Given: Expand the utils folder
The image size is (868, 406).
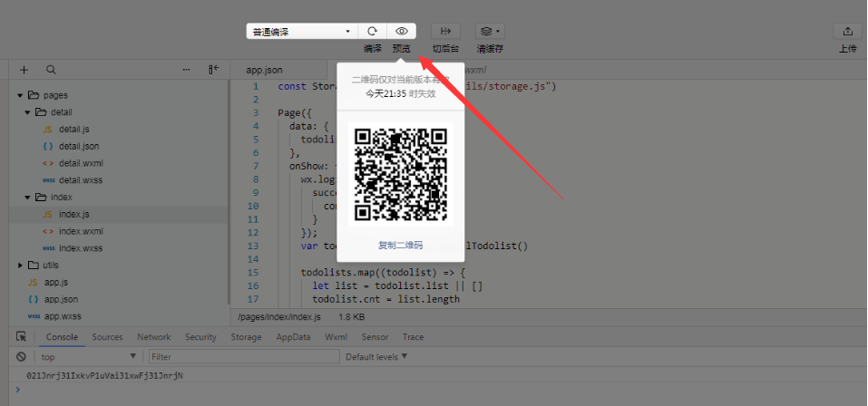Looking at the screenshot, I should pyautogui.click(x=22, y=266).
